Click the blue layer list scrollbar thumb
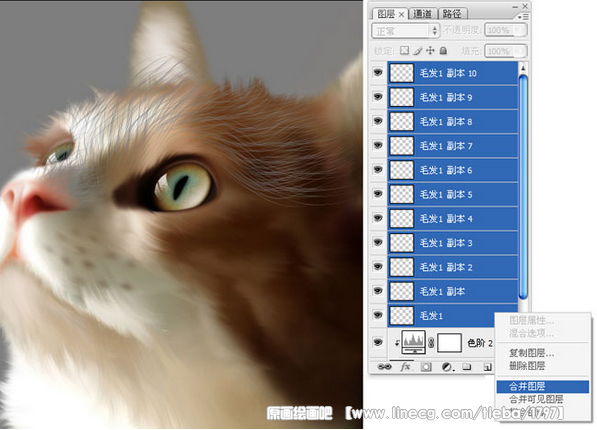This screenshot has width=597, height=430. coord(523,187)
